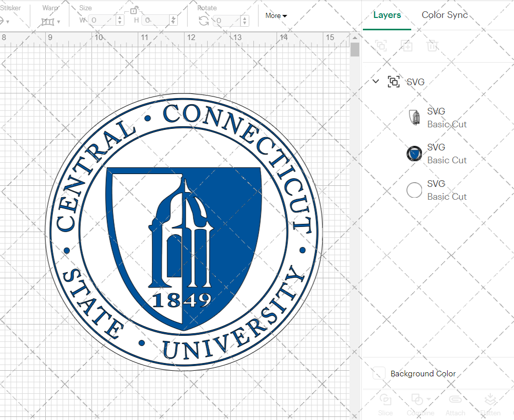Collapse the SVG layer group
This screenshot has height=420, width=514.
[x=375, y=81]
